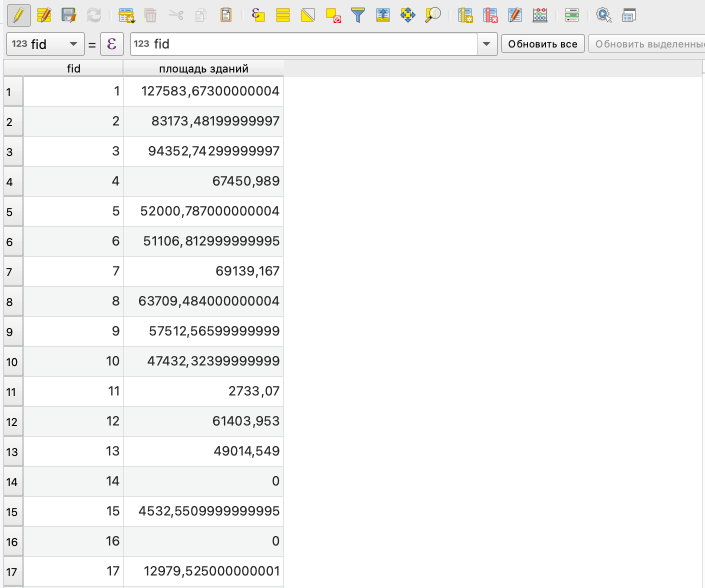Screen dimensions: 705x588
Task: Open the expression builder epsilon button
Action: coord(112,44)
